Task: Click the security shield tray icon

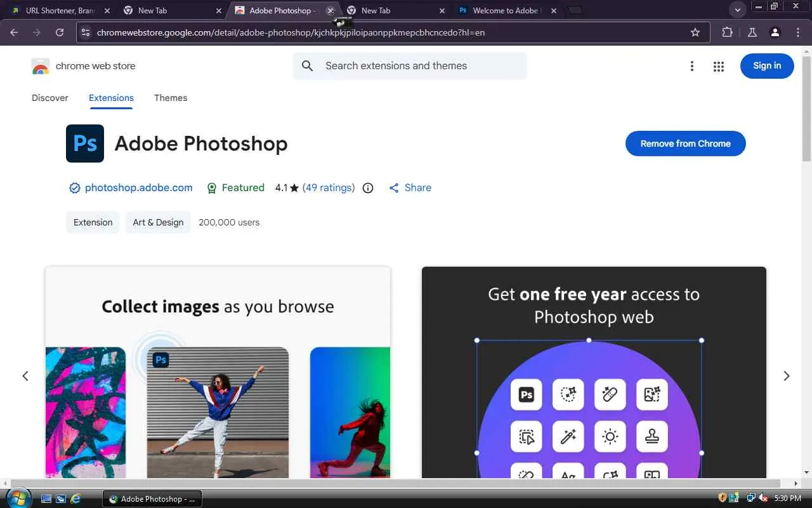Action: point(723,498)
